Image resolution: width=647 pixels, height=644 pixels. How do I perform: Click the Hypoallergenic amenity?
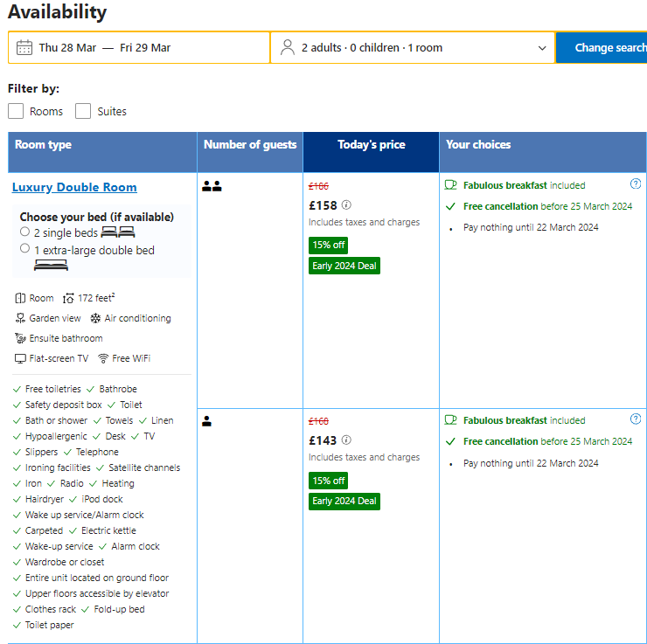pyautogui.click(x=56, y=436)
